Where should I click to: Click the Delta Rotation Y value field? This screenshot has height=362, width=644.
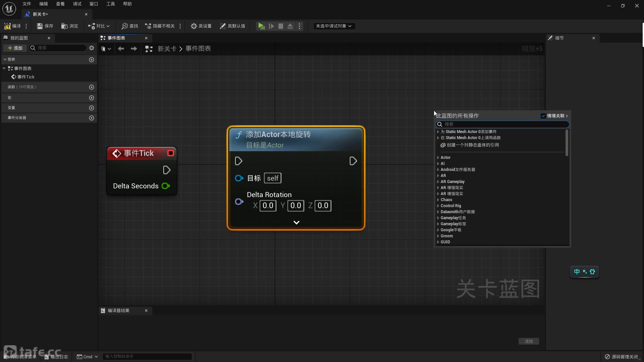[x=296, y=205]
